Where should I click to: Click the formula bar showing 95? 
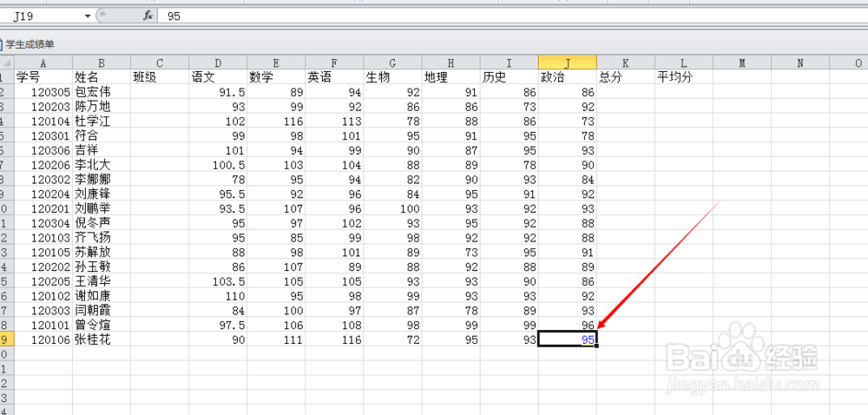click(512, 16)
